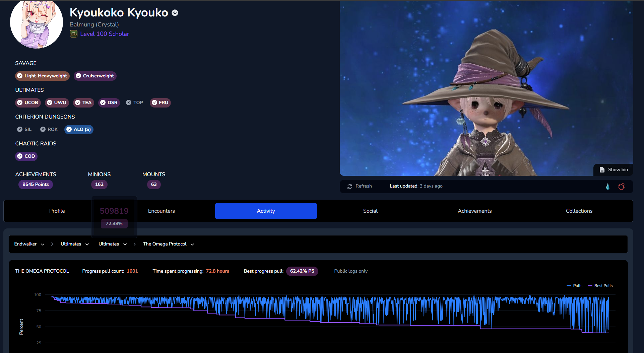Screen dimensions: 644x353
Task: Switch to the Encounters tab
Action: click(x=162, y=211)
